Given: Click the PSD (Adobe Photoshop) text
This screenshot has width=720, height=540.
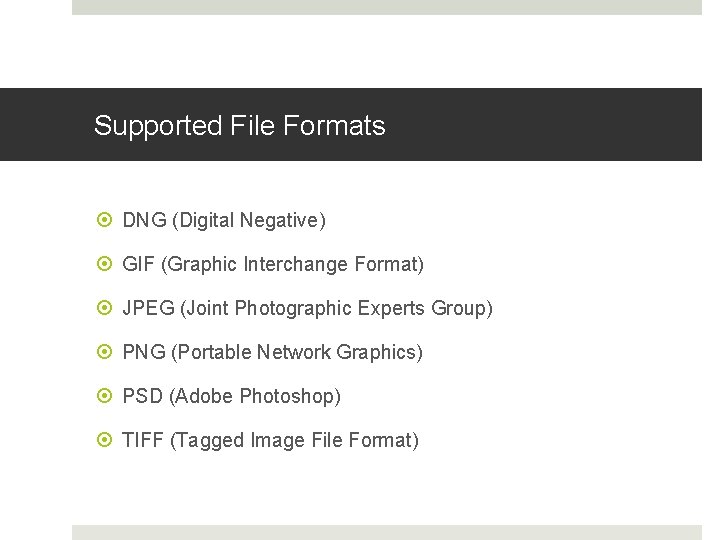Looking at the screenshot, I should click(x=231, y=396).
